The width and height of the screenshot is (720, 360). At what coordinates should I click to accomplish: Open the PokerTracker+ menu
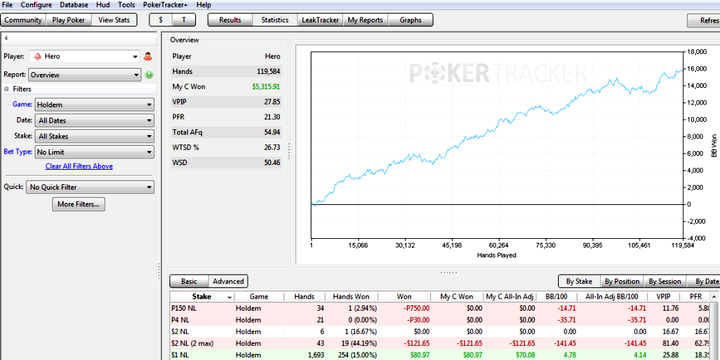[x=166, y=5]
